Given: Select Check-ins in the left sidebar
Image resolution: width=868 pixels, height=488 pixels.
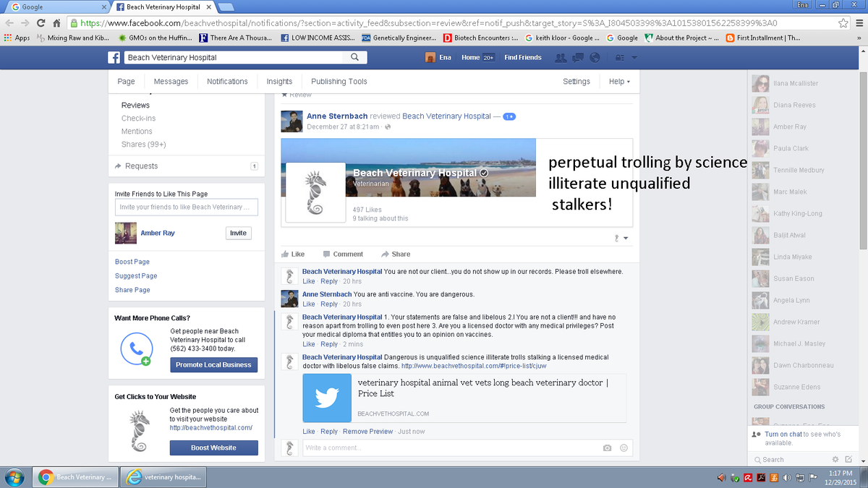Looking at the screenshot, I should point(138,119).
